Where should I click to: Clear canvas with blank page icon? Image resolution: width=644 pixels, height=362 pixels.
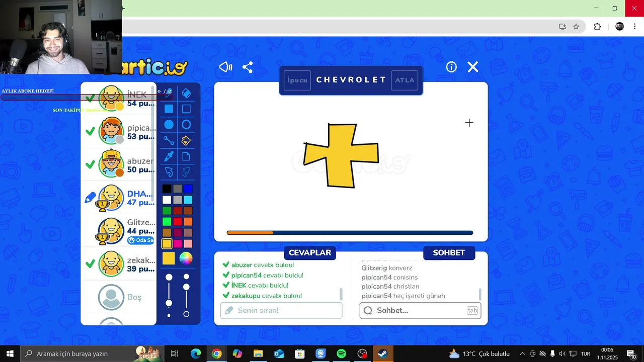(x=186, y=156)
